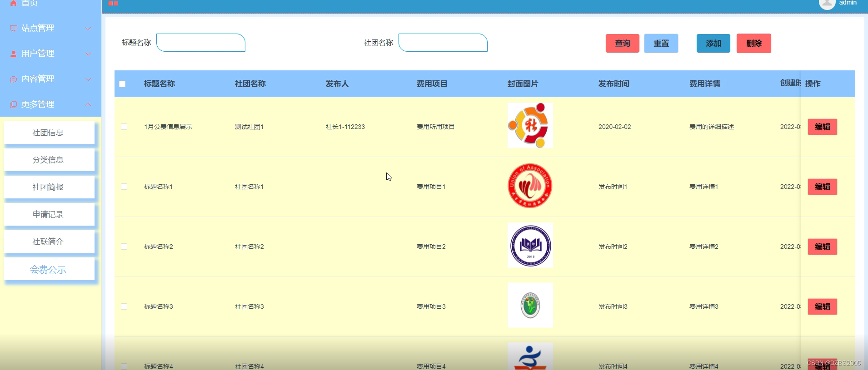Image resolution: width=868 pixels, height=370 pixels.
Task: Edit the 1月公费信息展示 row
Action: [x=823, y=127]
